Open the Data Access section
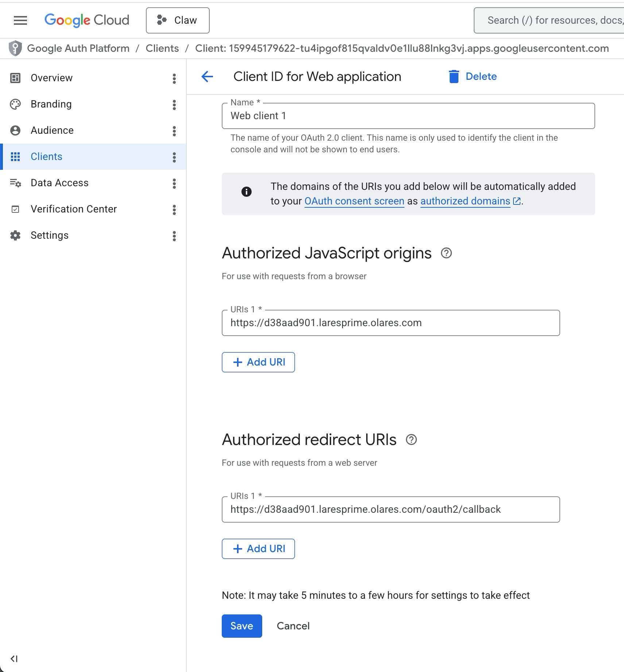The width and height of the screenshot is (624, 672). point(59,183)
